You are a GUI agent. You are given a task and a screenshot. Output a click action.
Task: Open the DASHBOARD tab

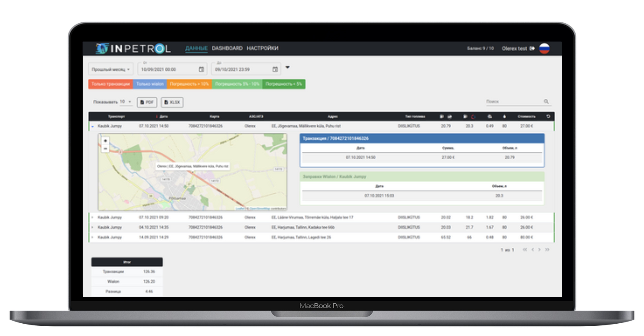tap(227, 48)
